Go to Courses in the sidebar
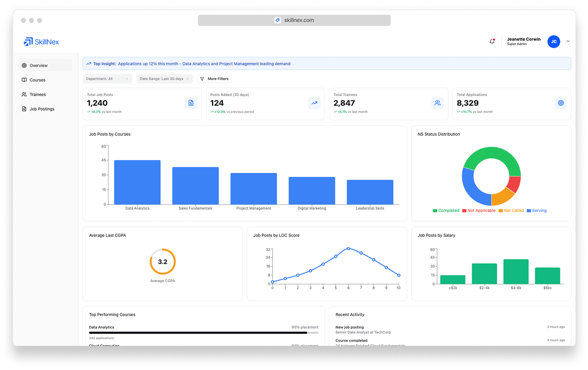The image size is (588, 370). click(x=37, y=80)
